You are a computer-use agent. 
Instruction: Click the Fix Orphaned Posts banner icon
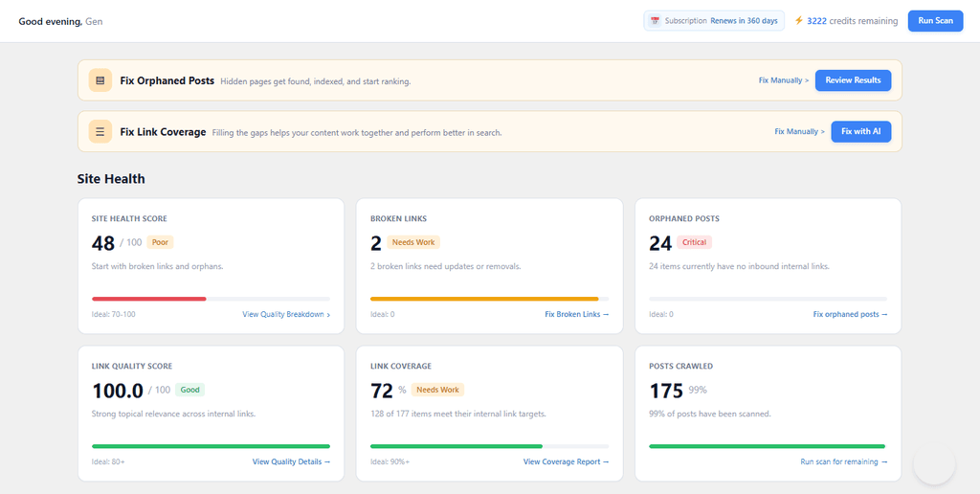[100, 80]
